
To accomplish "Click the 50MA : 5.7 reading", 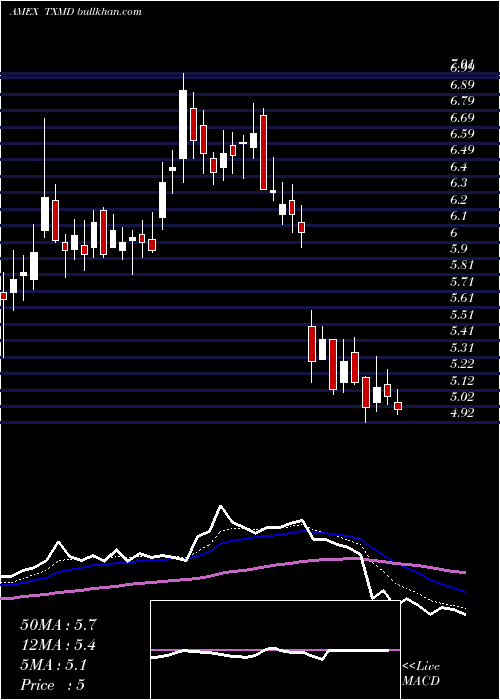I will pos(58,625).
